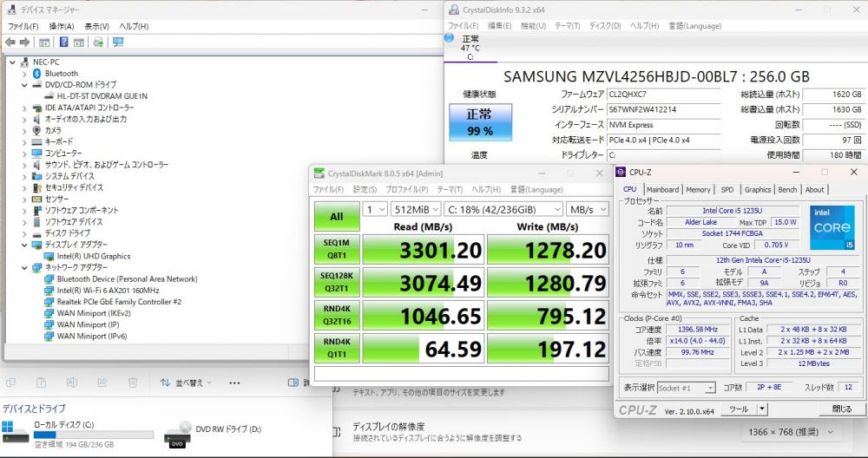The image size is (868, 458).
Task: Switch to the Memory tab in CPU-Z
Action: click(698, 189)
